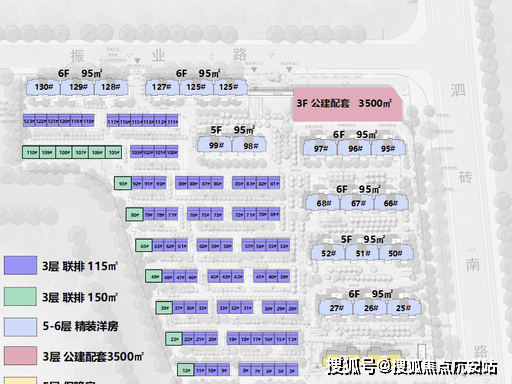The image size is (512, 384).
Task: Select building 128# on the plan
Action: coord(111,87)
